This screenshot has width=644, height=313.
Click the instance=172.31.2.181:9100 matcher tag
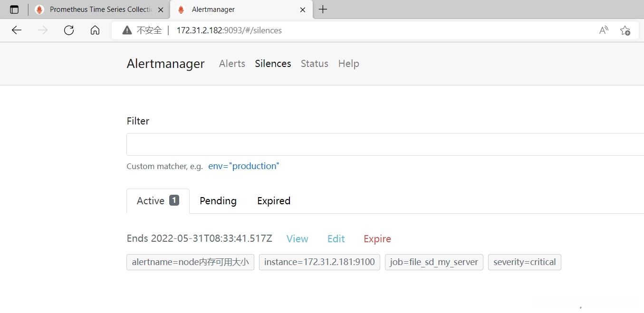(x=319, y=262)
